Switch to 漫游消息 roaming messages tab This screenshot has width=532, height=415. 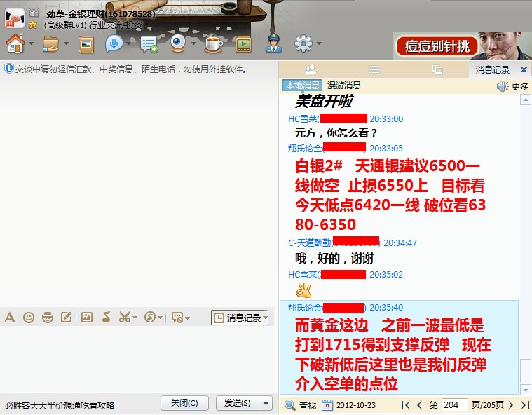click(344, 86)
